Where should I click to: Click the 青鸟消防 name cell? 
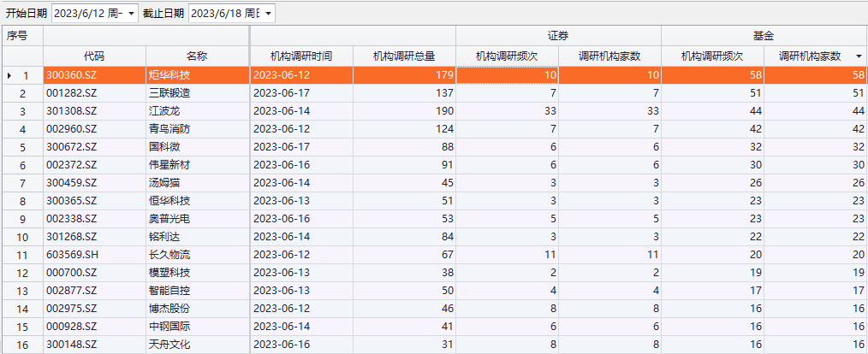(197, 129)
